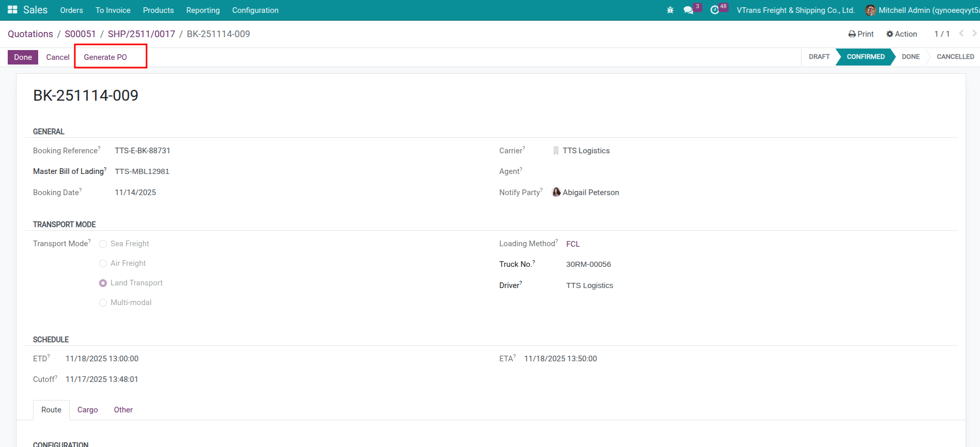Click the Generate PO button
980x447 pixels.
coord(105,57)
